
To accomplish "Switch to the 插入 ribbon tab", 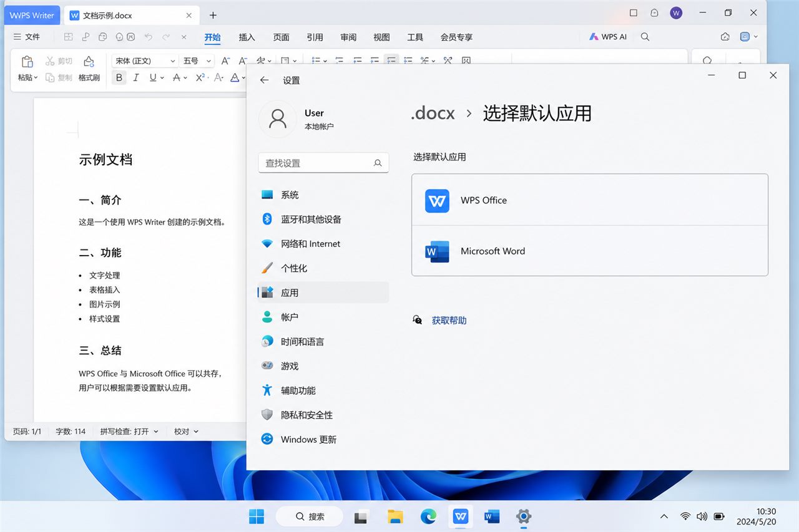I will [x=247, y=37].
